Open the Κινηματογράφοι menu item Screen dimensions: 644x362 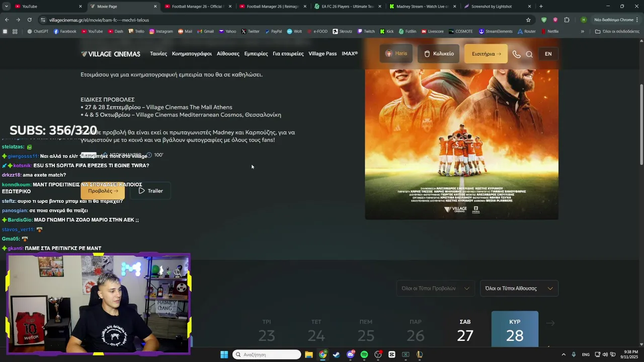(x=192, y=54)
